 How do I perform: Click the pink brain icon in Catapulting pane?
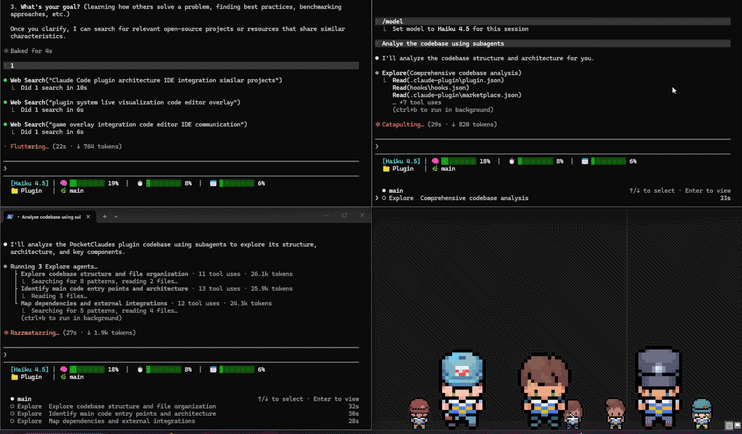click(435, 161)
